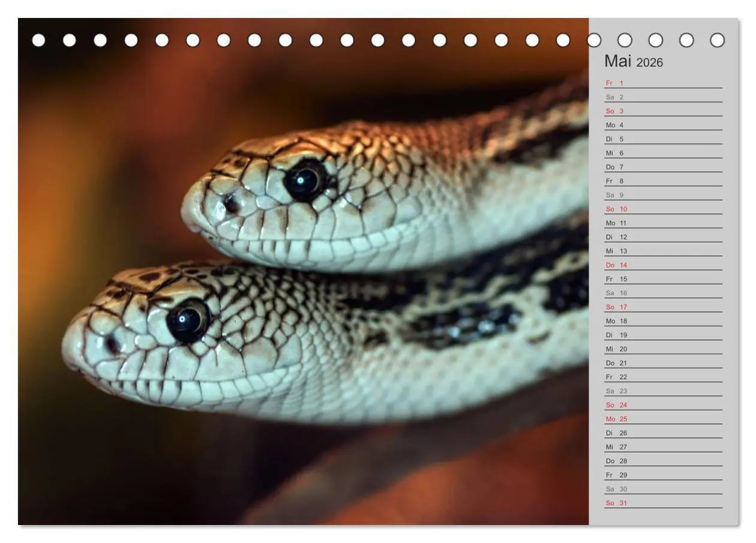The height and width of the screenshot is (543, 756).
Task: Select the calendar row 'Do 28'
Action: (x=663, y=461)
